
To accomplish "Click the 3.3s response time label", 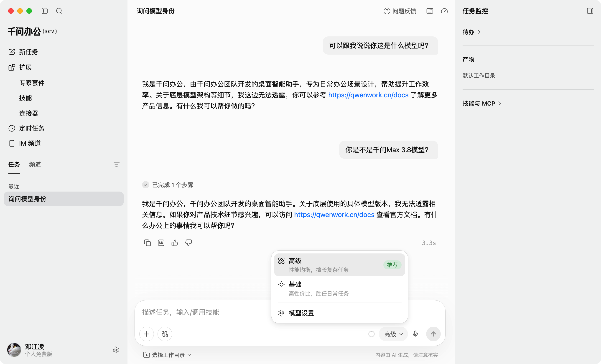I will (429, 243).
